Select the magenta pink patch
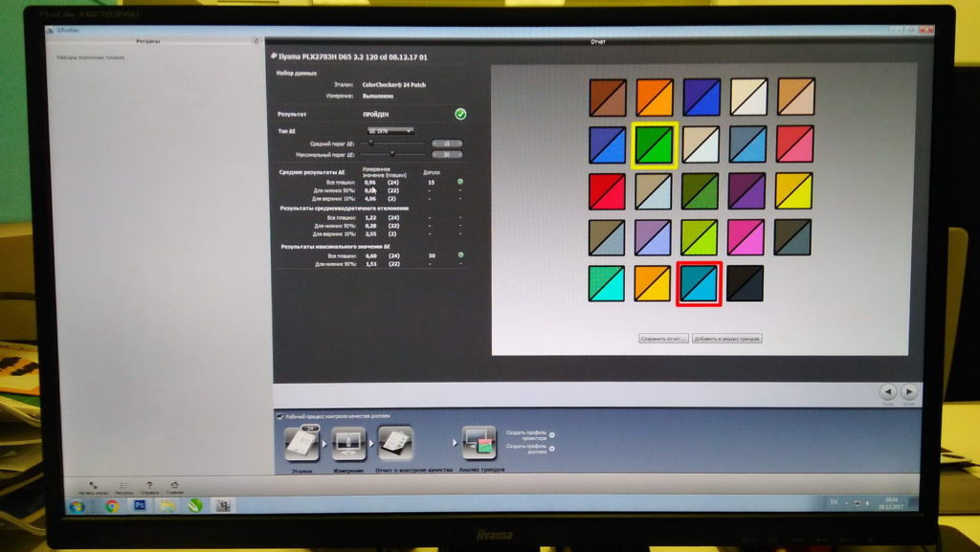The image size is (980, 552). coord(746,237)
